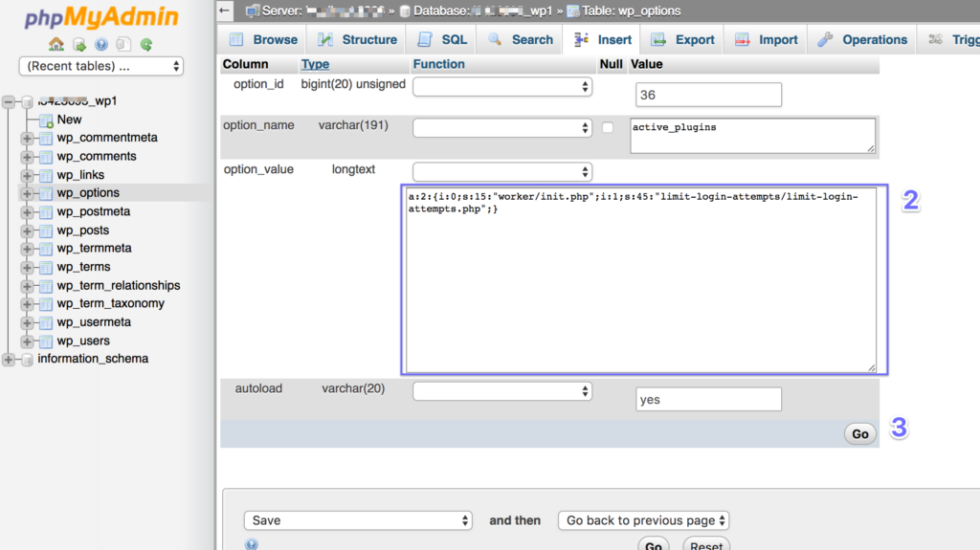Click the option_id value field
The image size is (980, 550).
[708, 95]
